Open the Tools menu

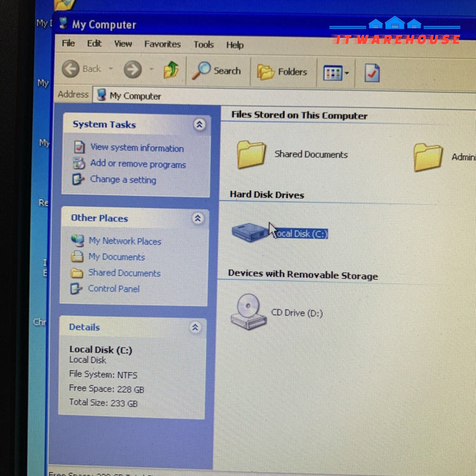point(203,44)
